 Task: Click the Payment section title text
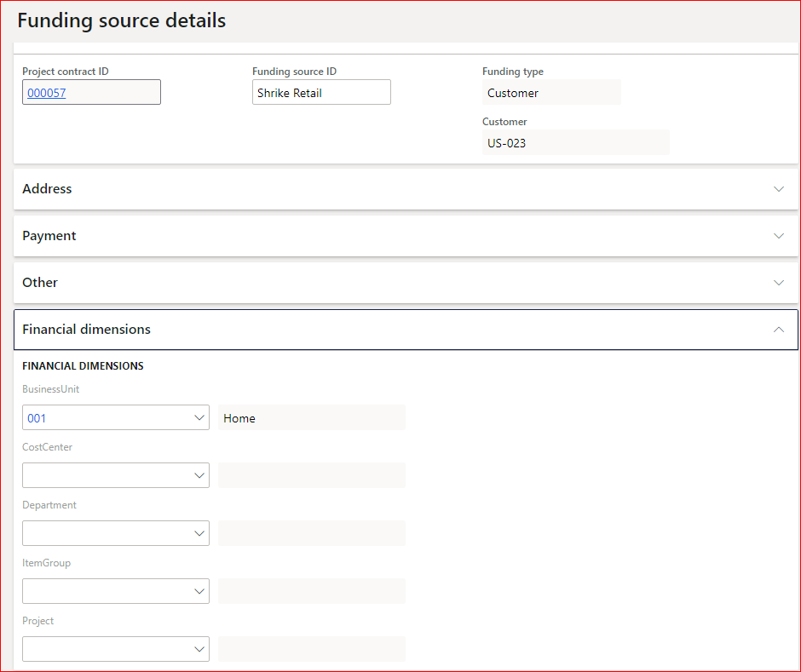point(49,236)
